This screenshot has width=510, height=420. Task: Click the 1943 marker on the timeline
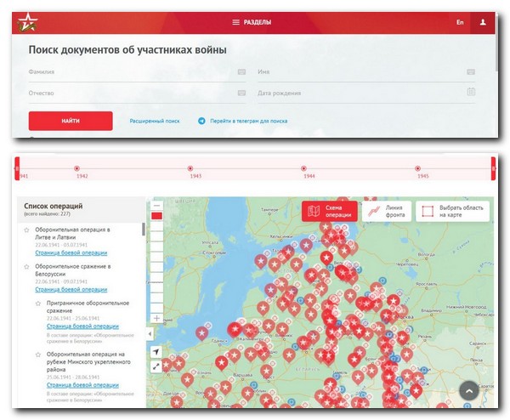[x=190, y=168]
